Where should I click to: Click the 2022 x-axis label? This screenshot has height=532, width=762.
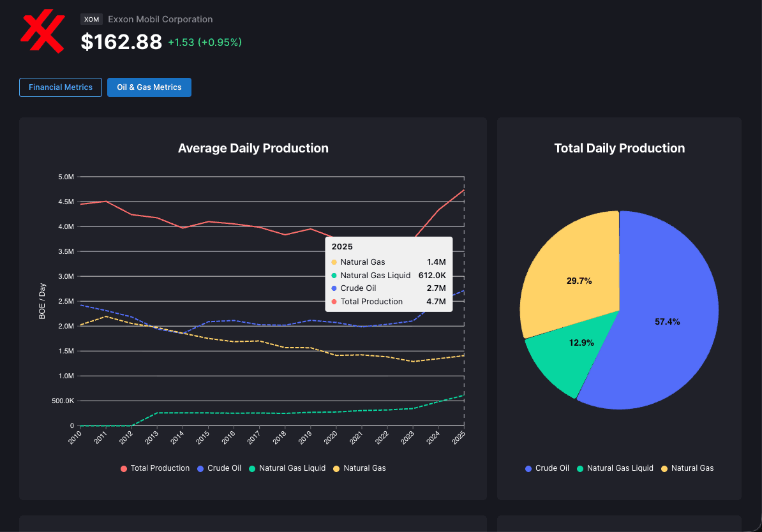tap(382, 437)
